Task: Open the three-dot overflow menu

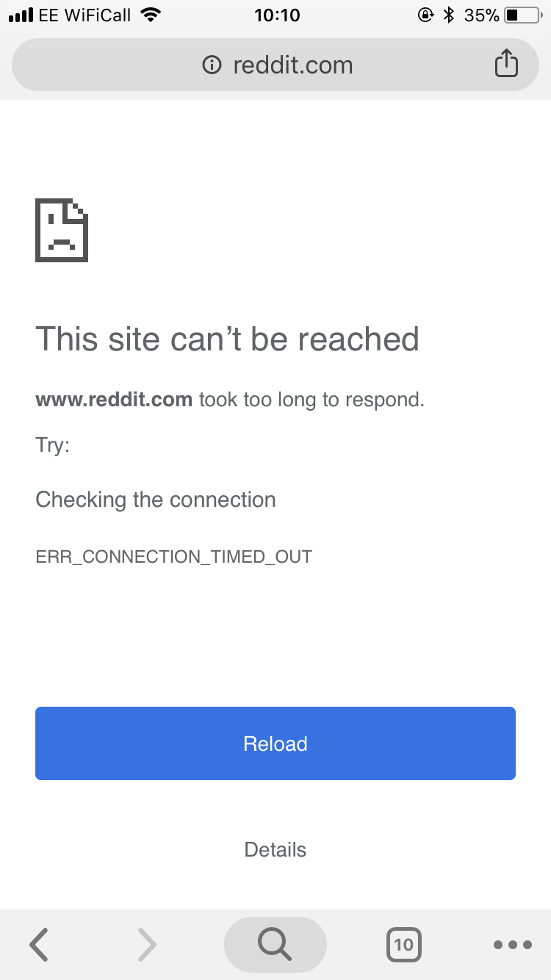Action: 512,945
